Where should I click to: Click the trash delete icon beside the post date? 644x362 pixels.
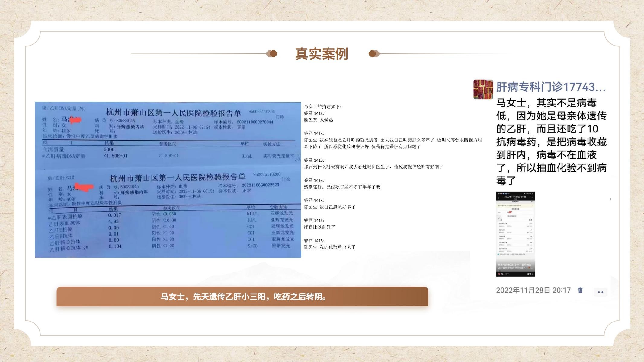click(x=580, y=290)
